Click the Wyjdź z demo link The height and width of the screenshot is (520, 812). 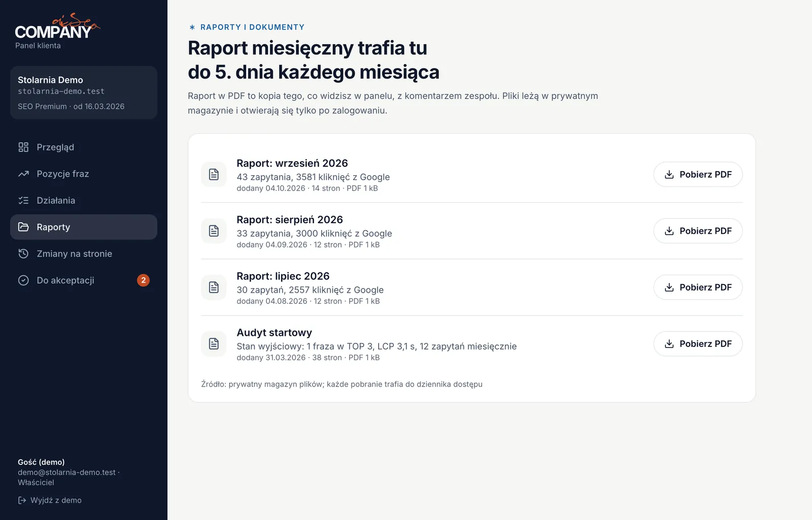[x=50, y=500]
